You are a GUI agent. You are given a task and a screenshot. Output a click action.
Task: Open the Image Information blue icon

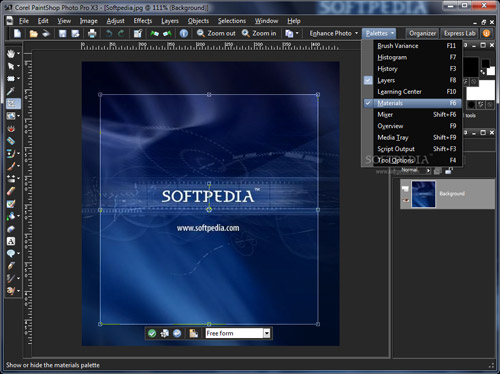(184, 33)
